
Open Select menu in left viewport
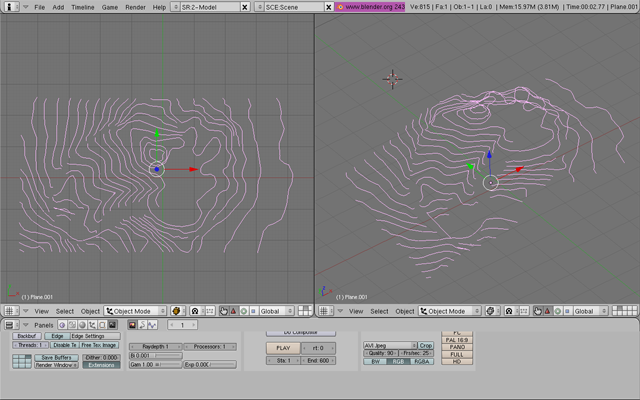point(65,311)
